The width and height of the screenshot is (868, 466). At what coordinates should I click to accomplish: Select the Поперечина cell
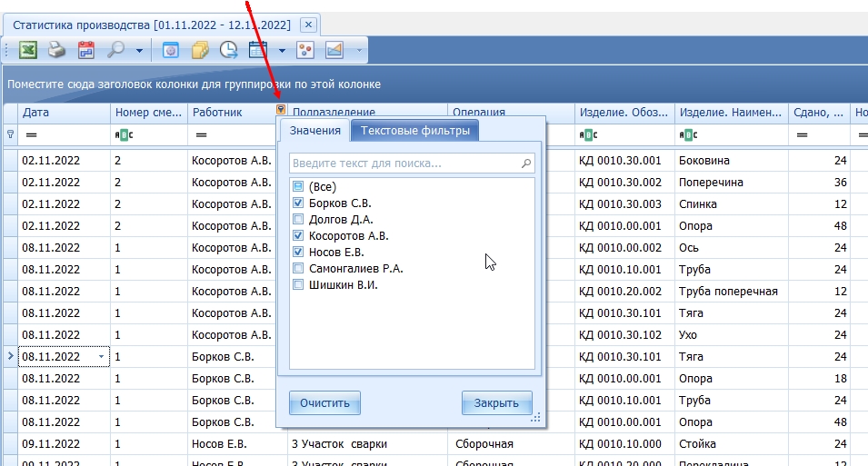(732, 182)
